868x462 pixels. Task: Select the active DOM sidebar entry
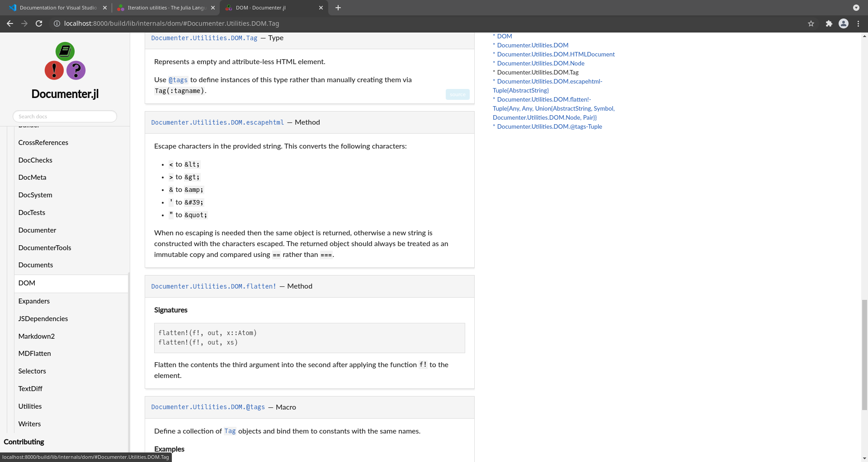(71, 283)
